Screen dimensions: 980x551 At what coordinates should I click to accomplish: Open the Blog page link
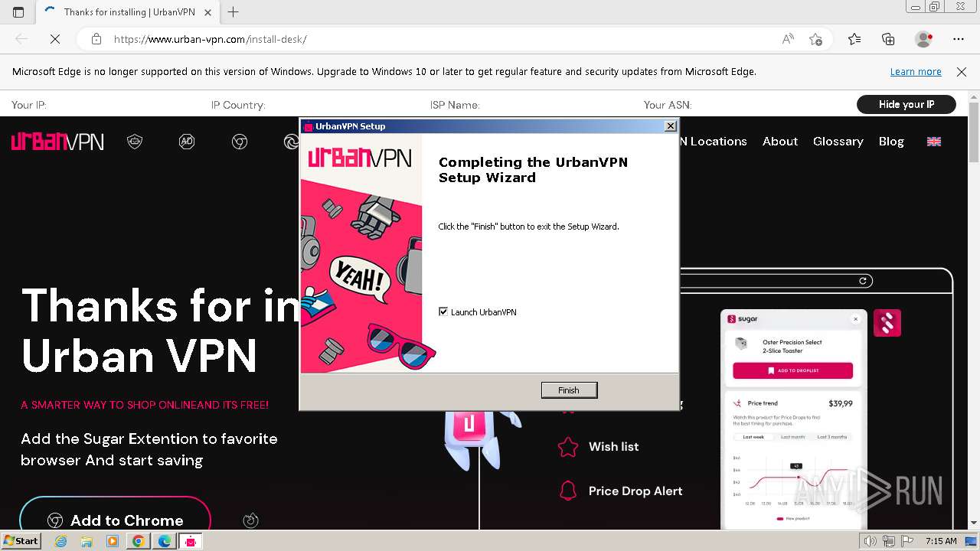pos(891,142)
